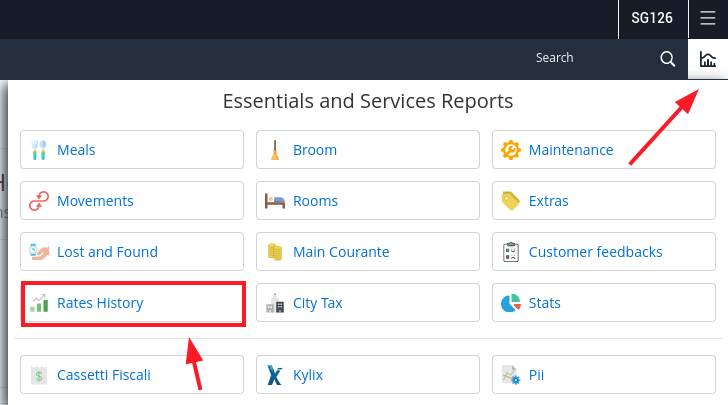
Task: Click the Kylix X logo icon
Action: pos(275,375)
